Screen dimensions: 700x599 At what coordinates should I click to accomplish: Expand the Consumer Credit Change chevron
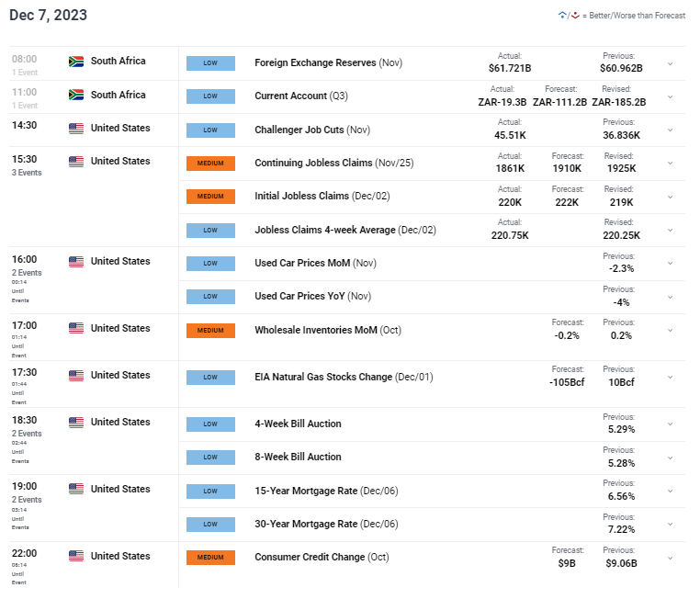click(x=670, y=558)
